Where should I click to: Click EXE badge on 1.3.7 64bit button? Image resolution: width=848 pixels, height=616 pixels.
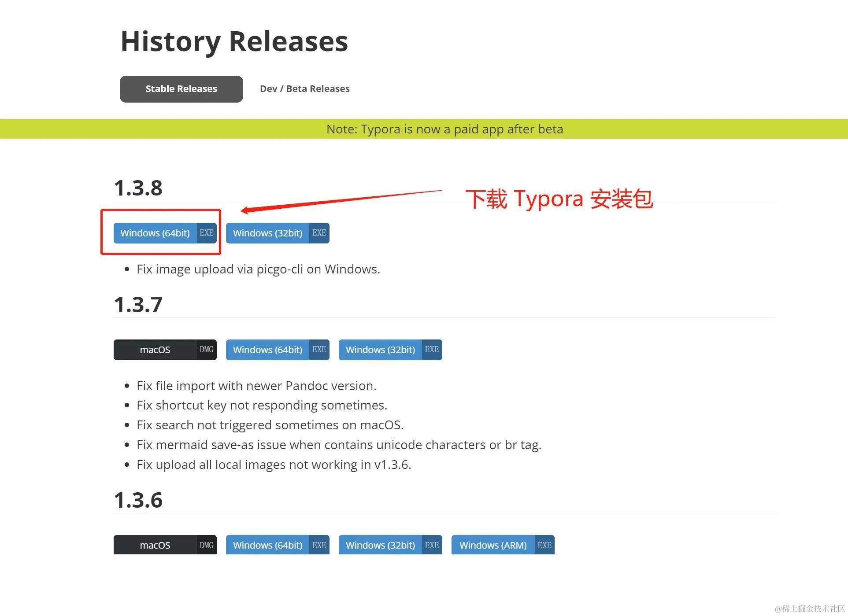pyautogui.click(x=319, y=350)
